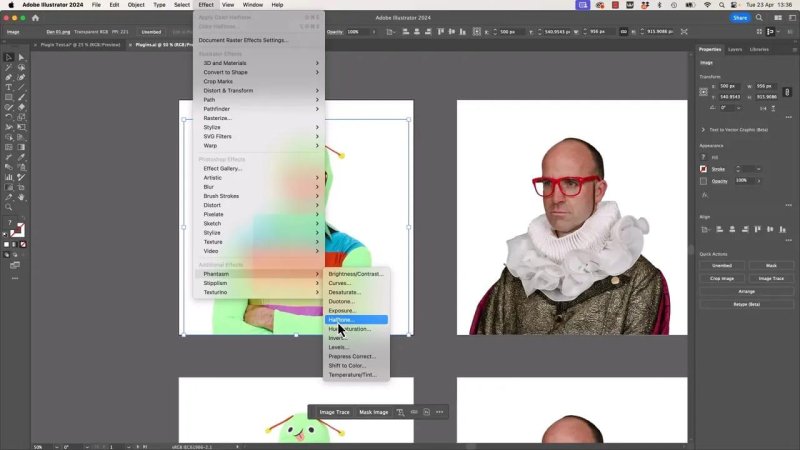The width and height of the screenshot is (800, 450).
Task: Click the Arrange quick action button
Action: coord(746,291)
